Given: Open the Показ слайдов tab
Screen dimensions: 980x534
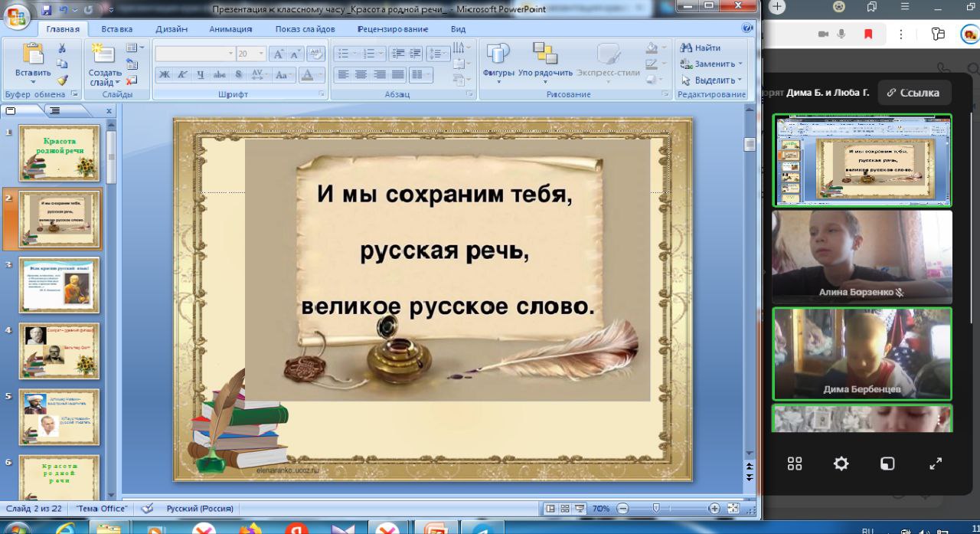Looking at the screenshot, I should pyautogui.click(x=305, y=29).
